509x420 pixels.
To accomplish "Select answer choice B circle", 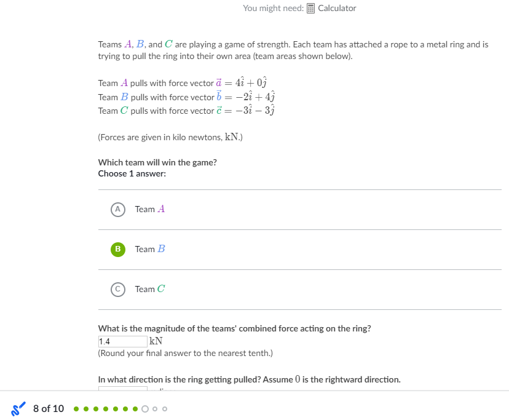I will (118, 250).
